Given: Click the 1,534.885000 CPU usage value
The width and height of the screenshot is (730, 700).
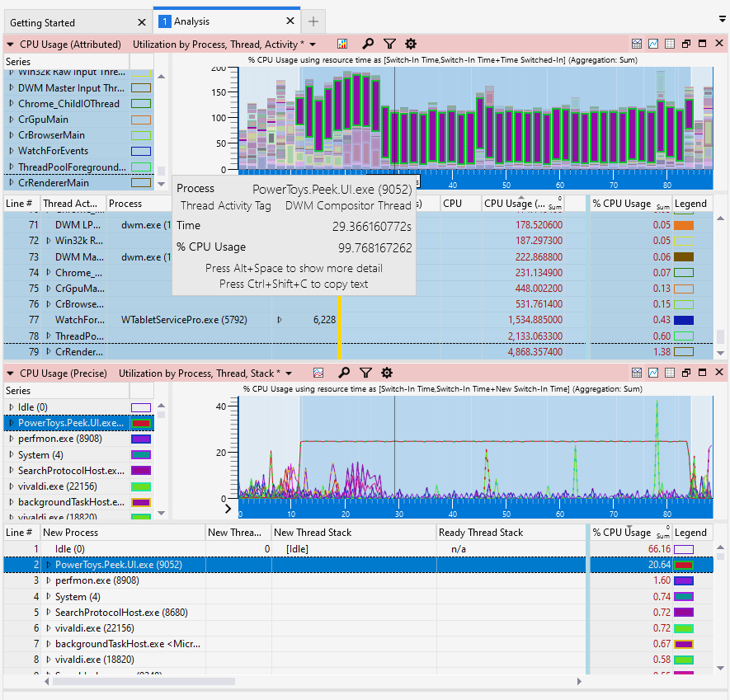Looking at the screenshot, I should (x=535, y=320).
